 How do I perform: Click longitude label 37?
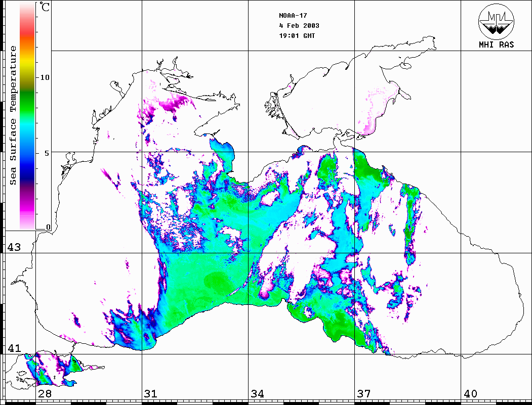364,394
